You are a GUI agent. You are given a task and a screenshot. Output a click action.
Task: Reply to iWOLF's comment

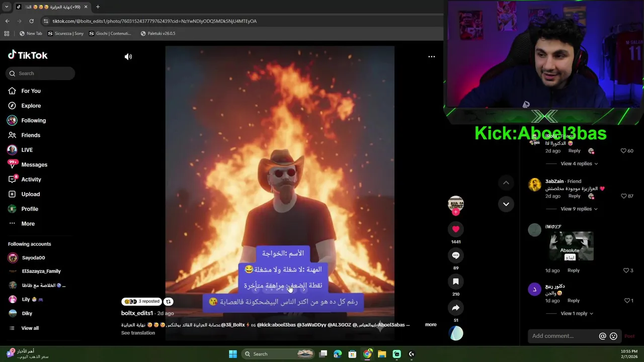(x=574, y=270)
